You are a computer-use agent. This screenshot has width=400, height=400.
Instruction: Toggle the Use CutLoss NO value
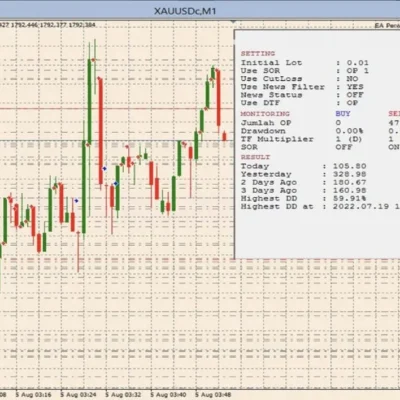pos(352,79)
